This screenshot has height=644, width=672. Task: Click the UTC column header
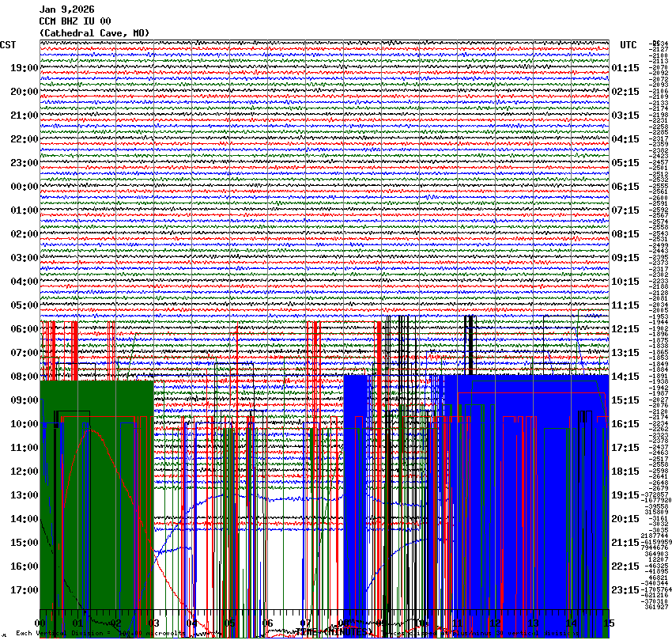tap(629, 45)
